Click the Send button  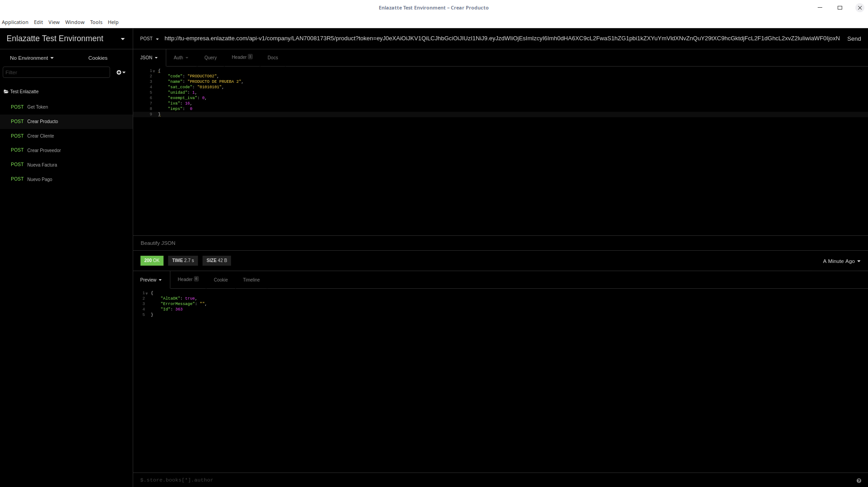point(854,38)
